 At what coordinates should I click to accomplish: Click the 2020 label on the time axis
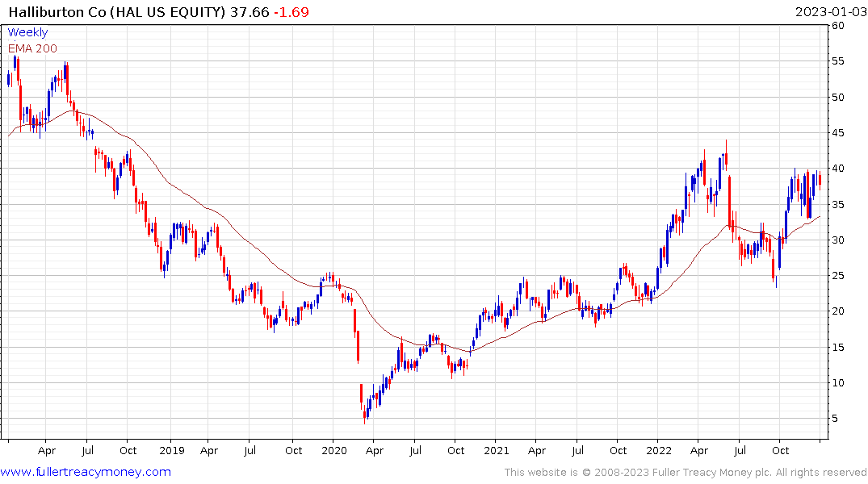click(333, 450)
